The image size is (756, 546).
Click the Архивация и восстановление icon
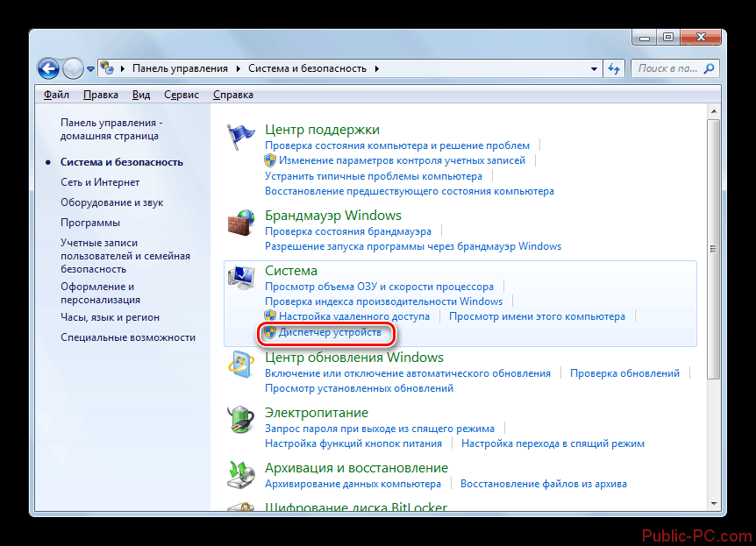pyautogui.click(x=240, y=475)
